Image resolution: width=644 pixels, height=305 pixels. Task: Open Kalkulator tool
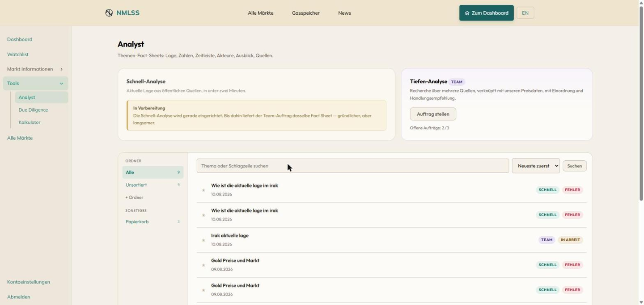pos(30,122)
